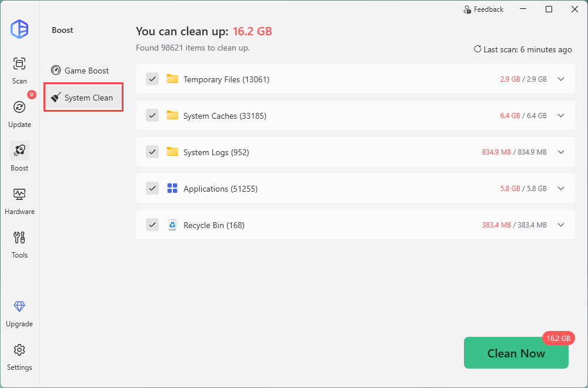This screenshot has width=588, height=388.
Task: Open the Tools section icon
Action: (19, 238)
